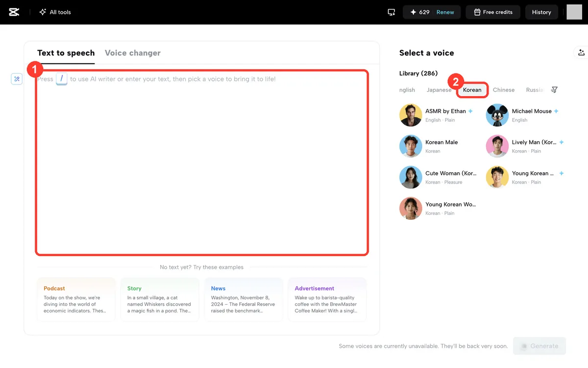Screen dimensions: 588x368
Task: Choose the Young Korean Woman voice avatar
Action: tap(411, 208)
